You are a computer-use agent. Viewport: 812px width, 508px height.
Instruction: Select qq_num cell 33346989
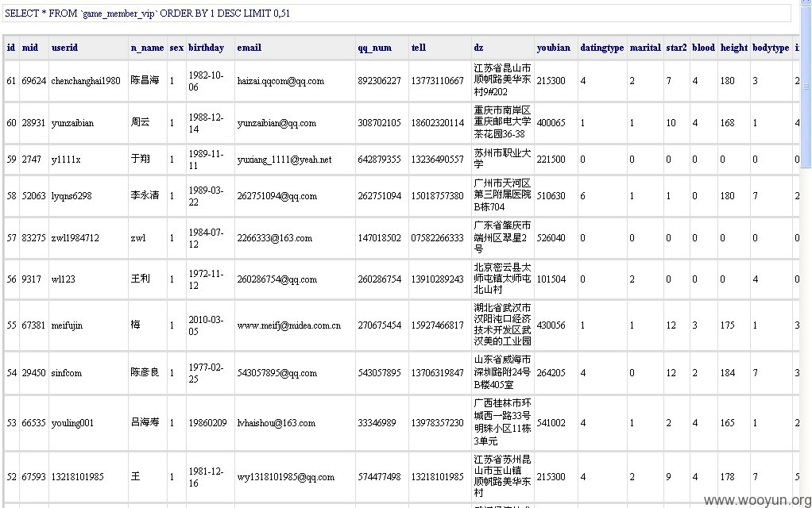tap(377, 423)
